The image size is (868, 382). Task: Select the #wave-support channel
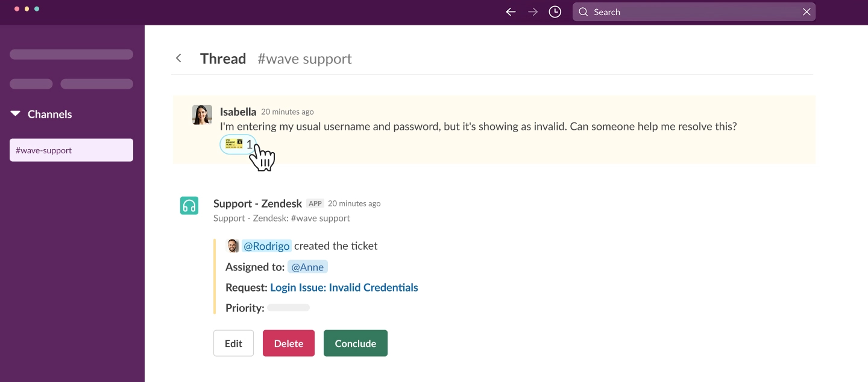(71, 150)
